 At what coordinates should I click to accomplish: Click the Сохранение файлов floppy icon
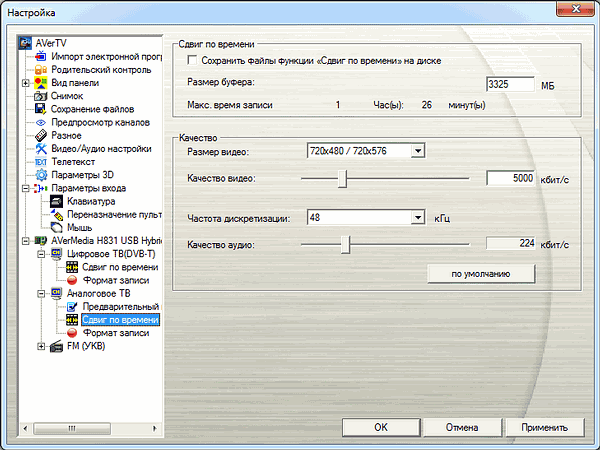point(41,109)
